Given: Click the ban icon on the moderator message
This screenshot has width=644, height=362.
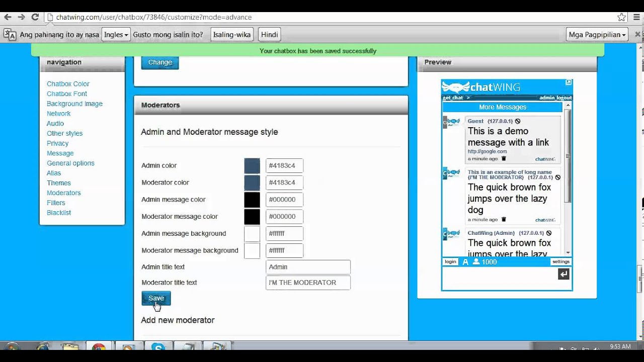Looking at the screenshot, I should click(x=557, y=177).
